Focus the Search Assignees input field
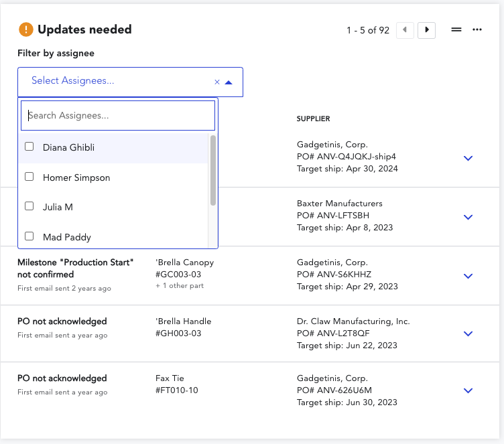Image resolution: width=504 pixels, height=444 pixels. click(118, 116)
